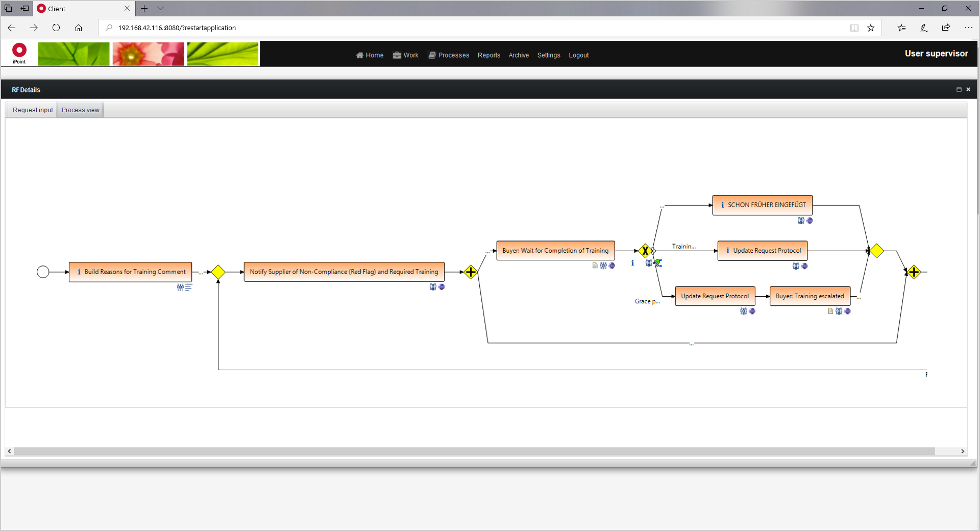980x531 pixels.
Task: Click the User supervisor label
Action: (936, 54)
